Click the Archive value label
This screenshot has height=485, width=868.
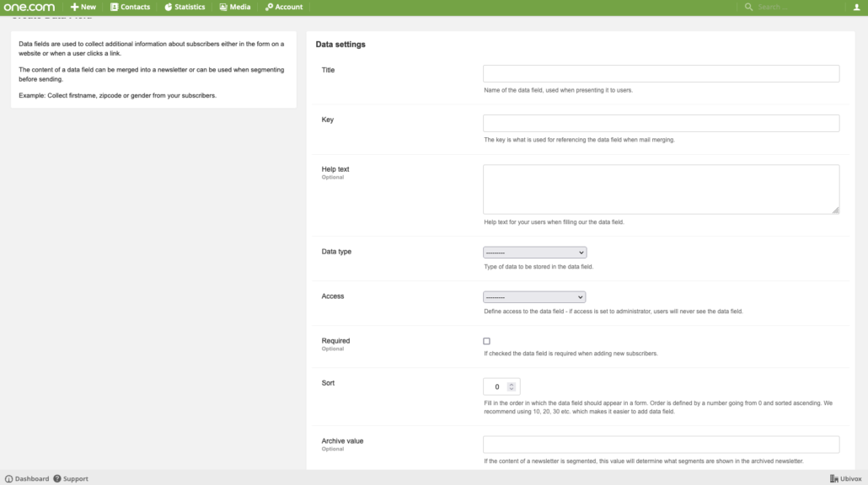[x=343, y=441]
